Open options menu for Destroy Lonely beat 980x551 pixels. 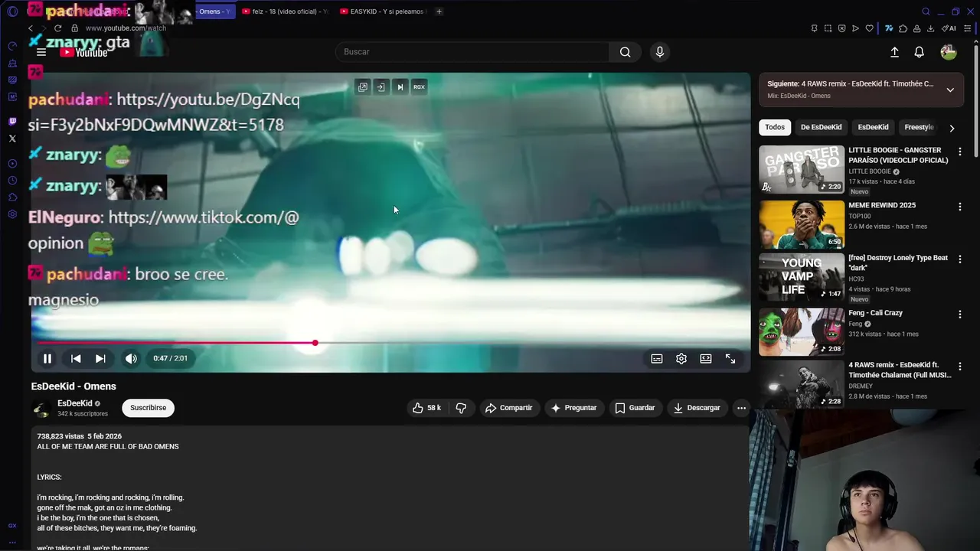959,259
